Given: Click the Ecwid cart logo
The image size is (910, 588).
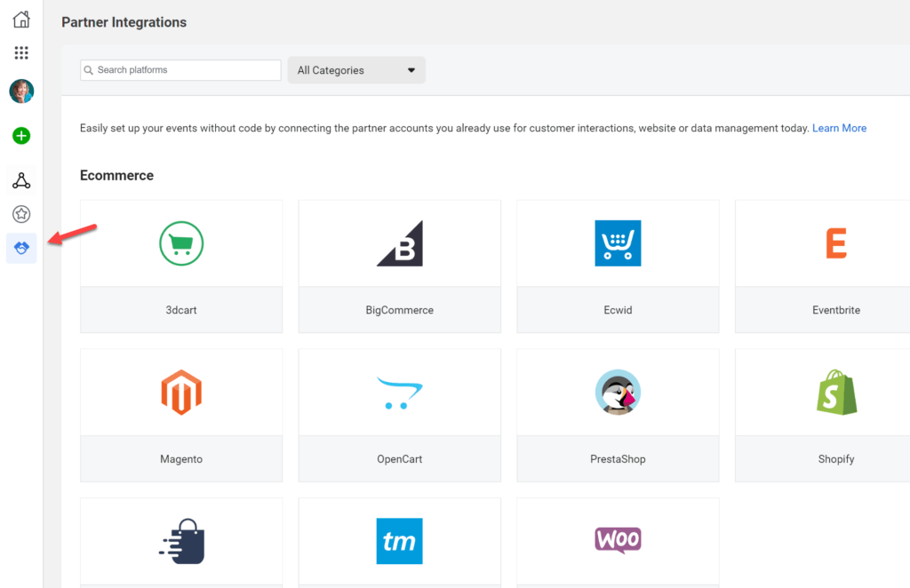Looking at the screenshot, I should click(619, 243).
